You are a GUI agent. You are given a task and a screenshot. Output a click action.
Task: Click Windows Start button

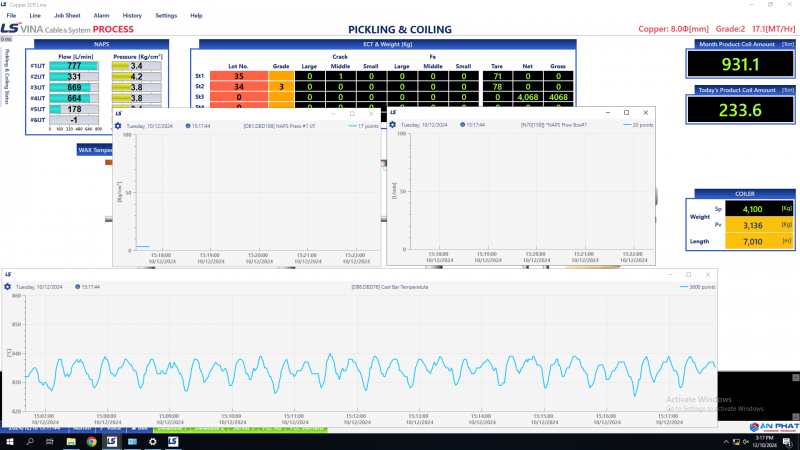pos(10,441)
